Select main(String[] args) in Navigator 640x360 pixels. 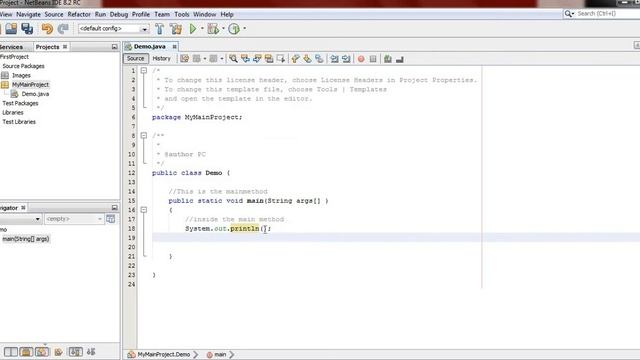26,239
